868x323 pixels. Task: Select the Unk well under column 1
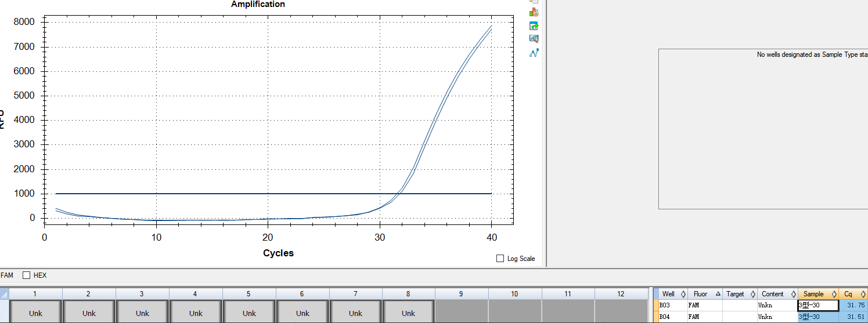[x=35, y=312]
